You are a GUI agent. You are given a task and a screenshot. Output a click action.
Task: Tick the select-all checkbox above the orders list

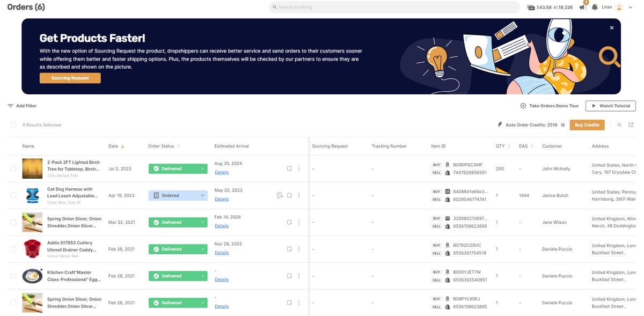point(13,124)
